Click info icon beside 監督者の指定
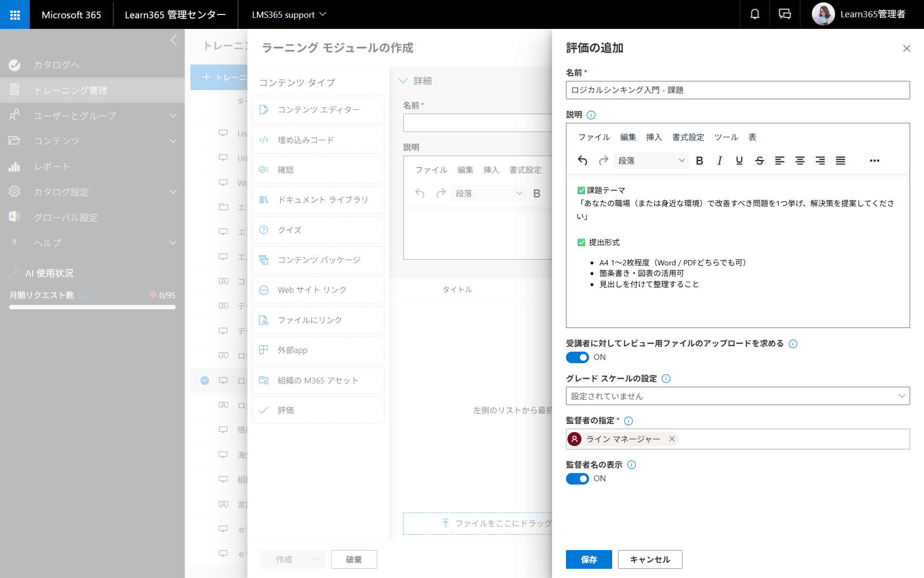This screenshot has height=578, width=924. point(629,421)
